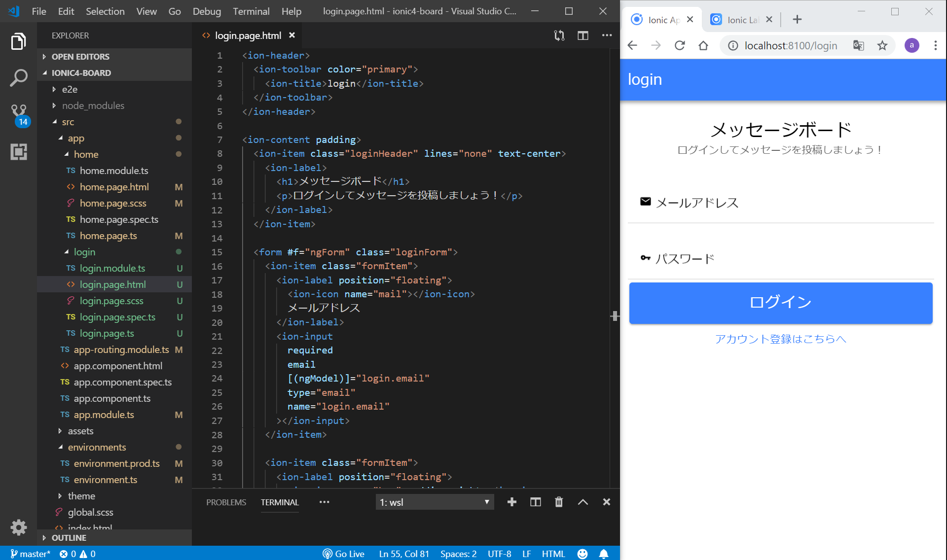Viewport: 947px width, 560px height.
Task: Switch to the PROBLEMS panel tab
Action: 226,502
